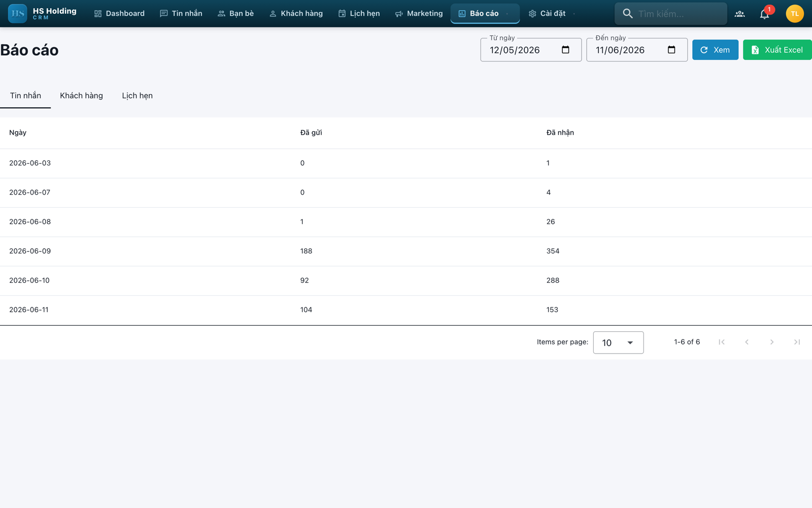Viewport: 812px width, 508px height.
Task: Click received value 288
Action: (x=553, y=280)
